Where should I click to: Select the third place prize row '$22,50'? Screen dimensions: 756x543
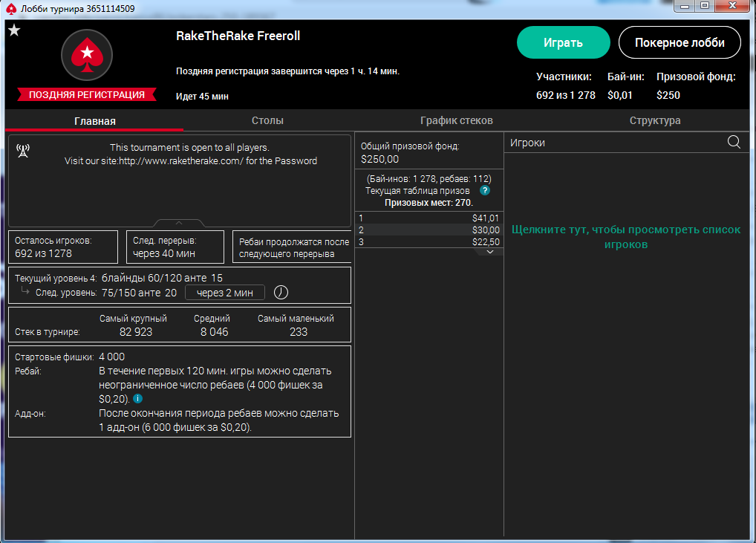429,241
